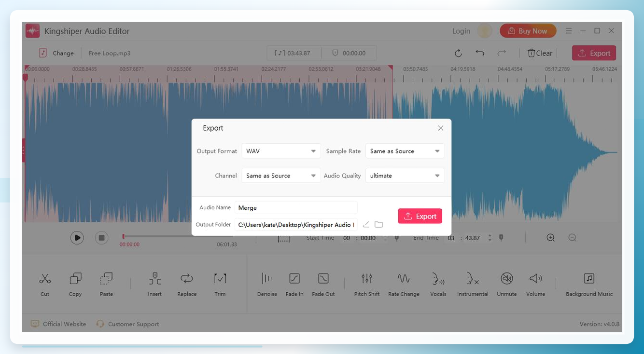Screen dimensions: 644x354
Task: Select the Paste tool
Action: pos(106,284)
